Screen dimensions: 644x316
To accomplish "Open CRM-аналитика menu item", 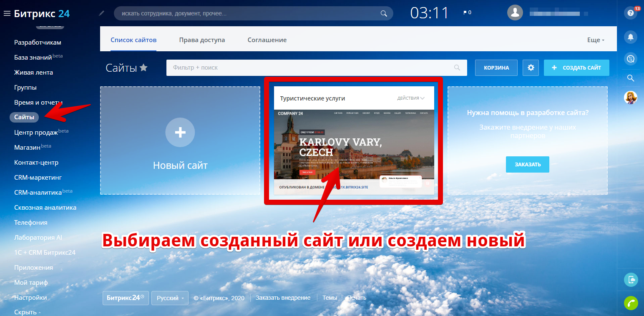I will 38,193.
